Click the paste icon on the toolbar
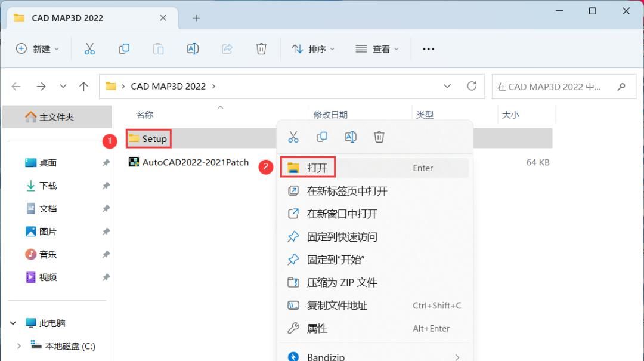Screen dimensions: 644x361 pos(158,48)
